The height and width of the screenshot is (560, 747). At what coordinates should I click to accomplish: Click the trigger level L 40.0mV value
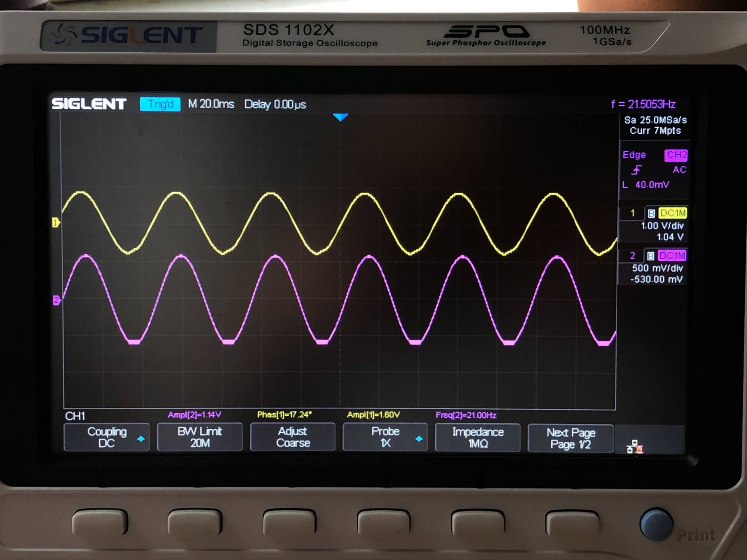[646, 185]
